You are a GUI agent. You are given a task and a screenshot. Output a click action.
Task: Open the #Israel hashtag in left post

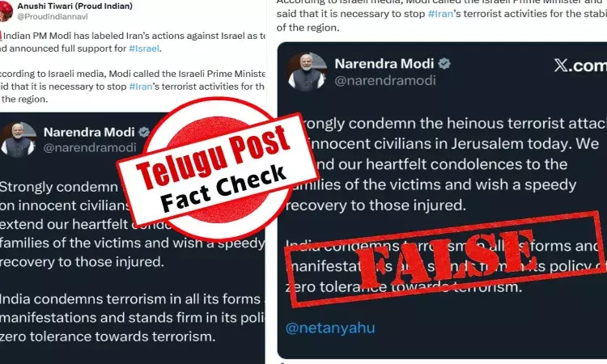144,49
